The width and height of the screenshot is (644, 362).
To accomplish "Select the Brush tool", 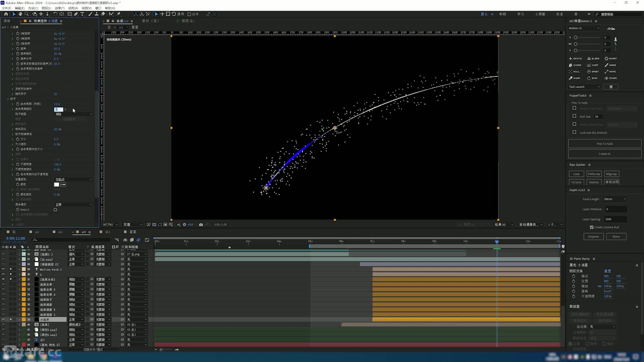I will tap(90, 14).
